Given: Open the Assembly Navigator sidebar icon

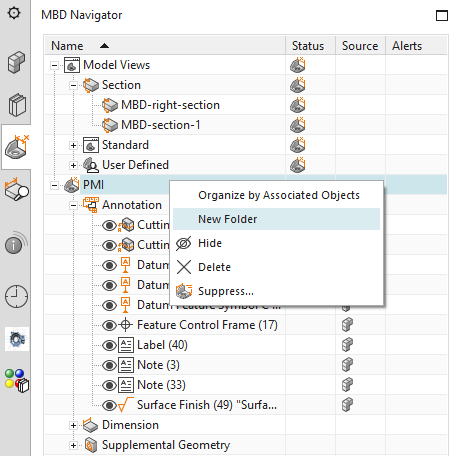Looking at the screenshot, I should pyautogui.click(x=16, y=62).
